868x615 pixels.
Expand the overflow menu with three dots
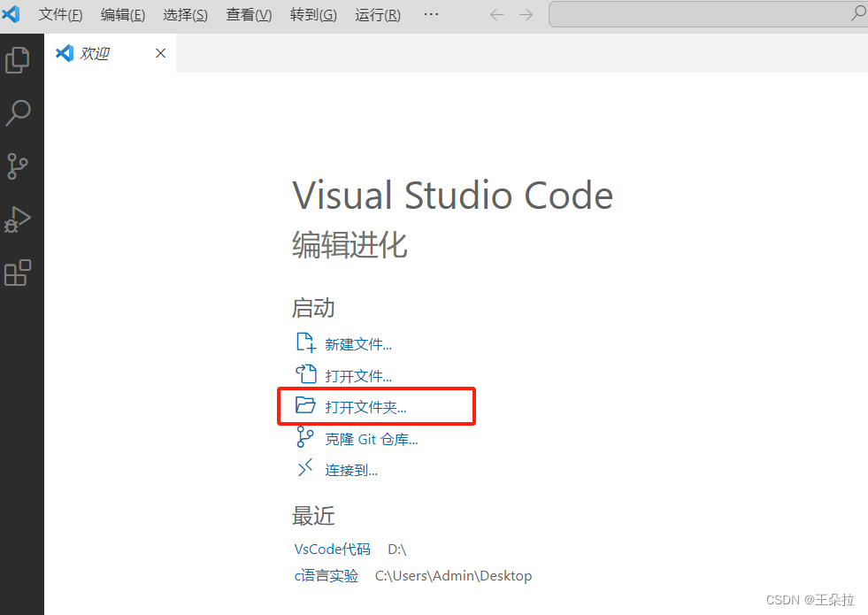431,15
